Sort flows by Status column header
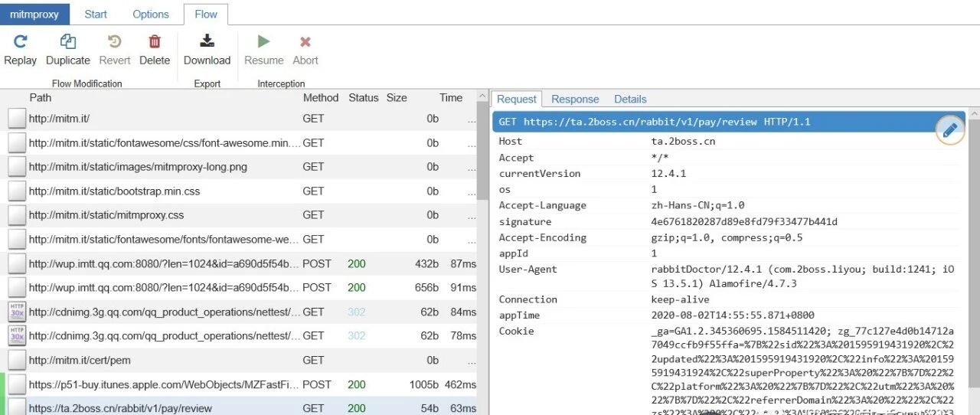The width and height of the screenshot is (980, 415). tap(364, 97)
